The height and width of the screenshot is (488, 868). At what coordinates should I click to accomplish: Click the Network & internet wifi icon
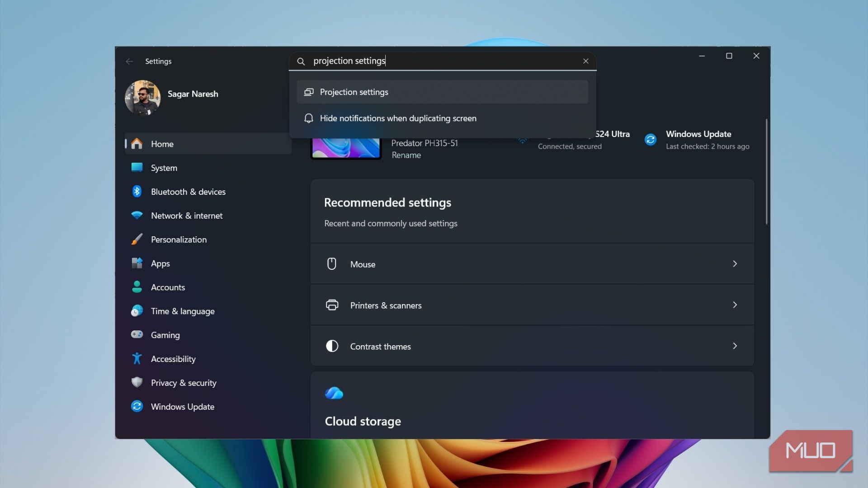[x=137, y=216]
